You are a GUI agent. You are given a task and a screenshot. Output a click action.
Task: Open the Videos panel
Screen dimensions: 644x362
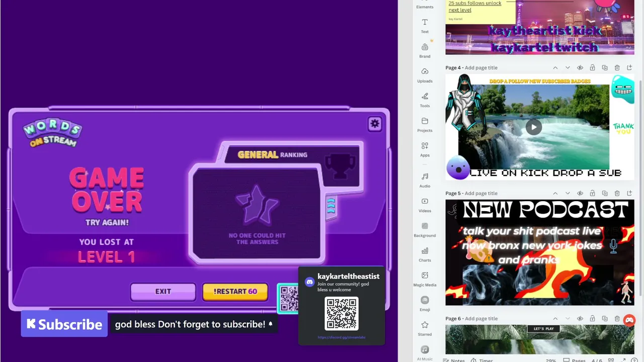425,205
